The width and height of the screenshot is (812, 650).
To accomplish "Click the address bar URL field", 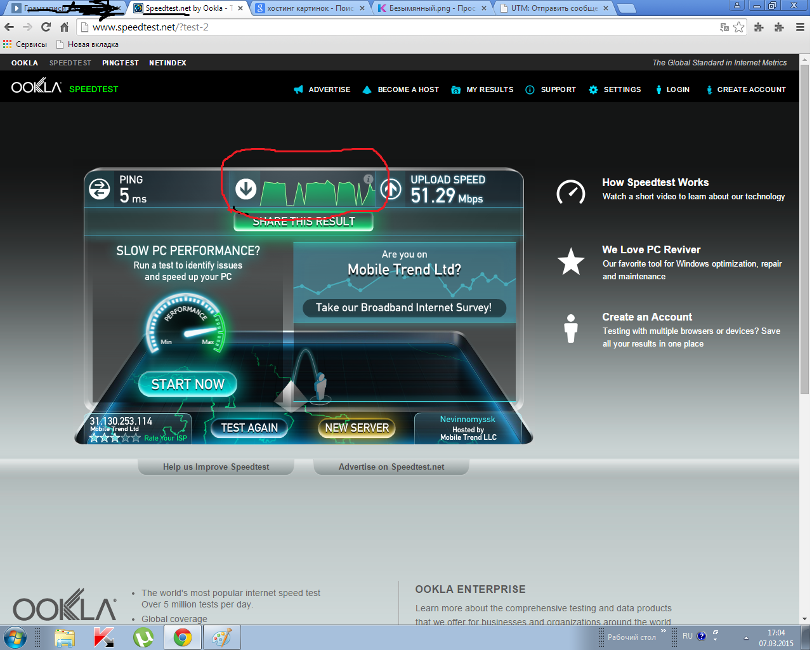I will (400, 27).
